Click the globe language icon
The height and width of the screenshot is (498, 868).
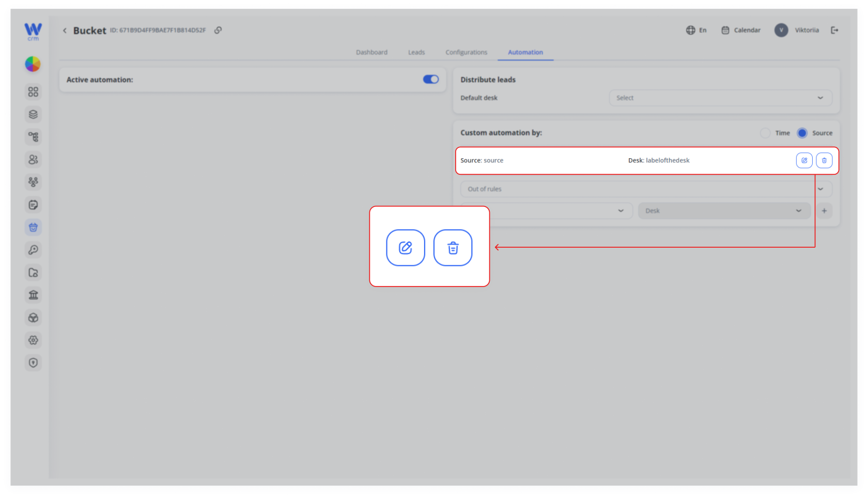pos(690,30)
